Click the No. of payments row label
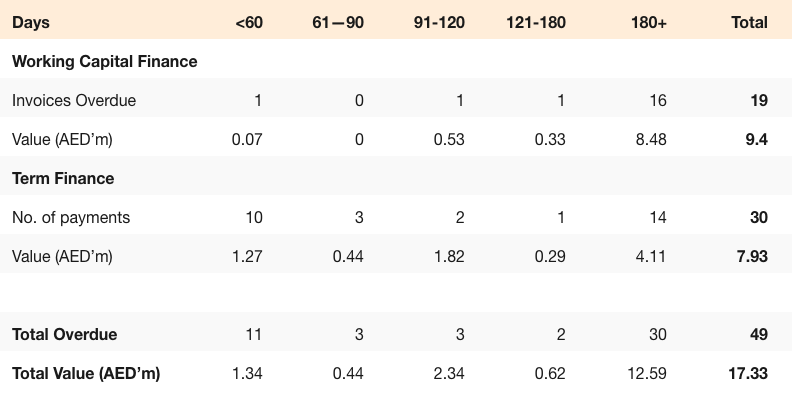This screenshot has width=792, height=393. coord(71,218)
